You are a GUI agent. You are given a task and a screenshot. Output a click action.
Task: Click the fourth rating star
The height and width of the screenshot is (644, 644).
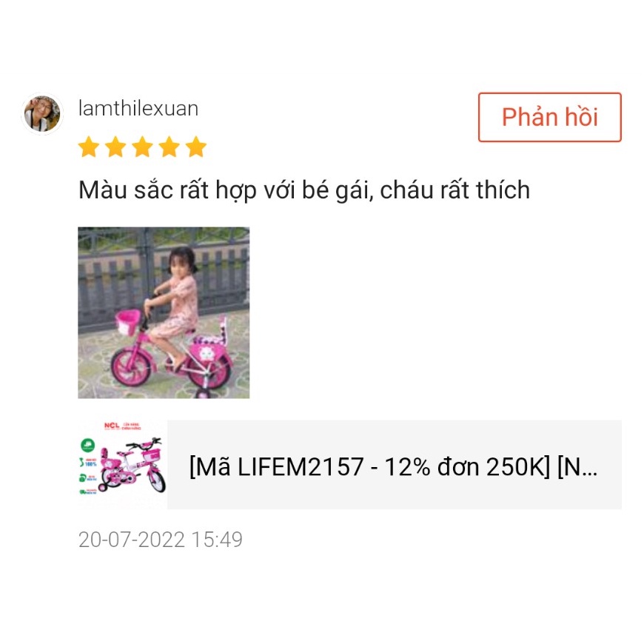[170, 147]
